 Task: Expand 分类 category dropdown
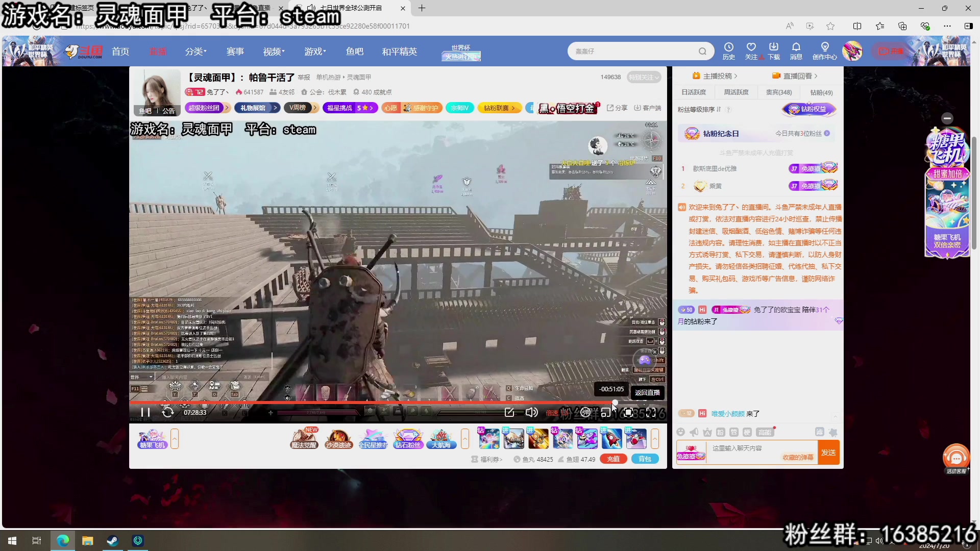tap(195, 51)
